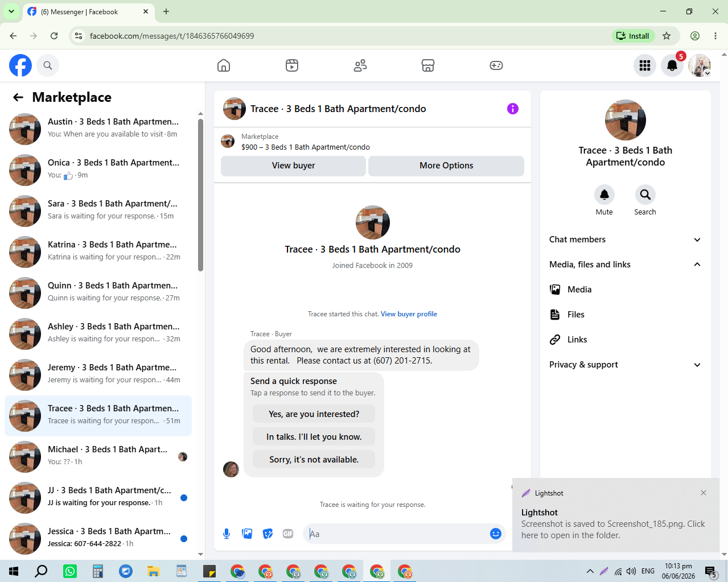
Task: Open Jeremy's conversation in the list
Action: click(98, 375)
